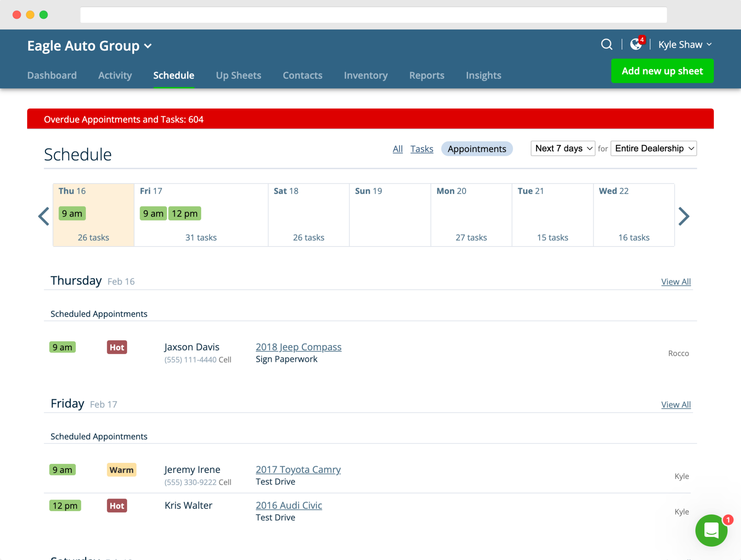The width and height of the screenshot is (741, 560).
Task: Select the Tasks filter toggle
Action: (422, 148)
